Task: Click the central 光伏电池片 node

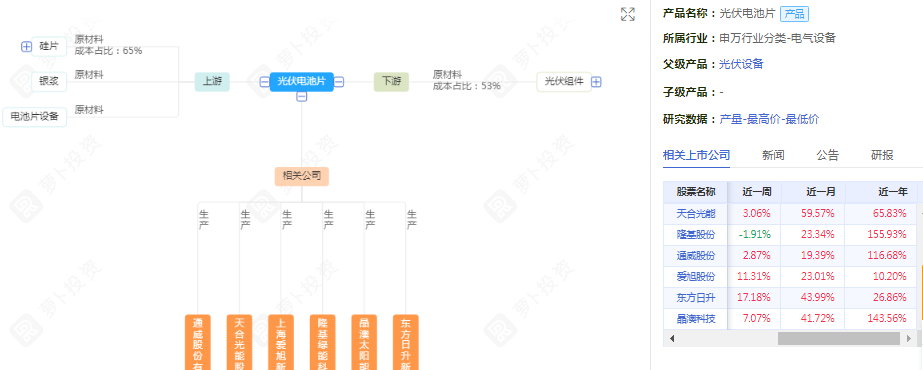Action: pyautogui.click(x=301, y=82)
